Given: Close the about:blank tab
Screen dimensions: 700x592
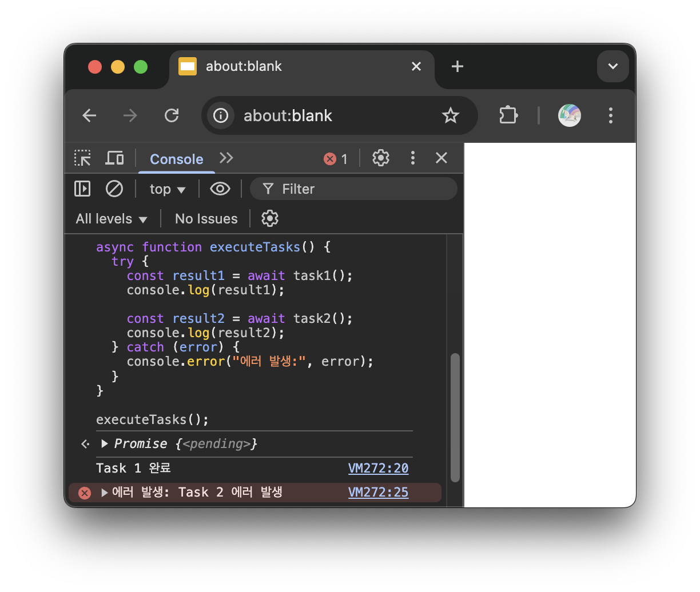Looking at the screenshot, I should (x=416, y=66).
